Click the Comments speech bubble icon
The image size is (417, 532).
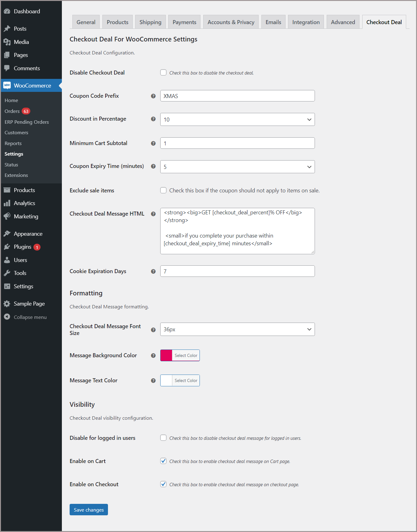[x=7, y=68]
